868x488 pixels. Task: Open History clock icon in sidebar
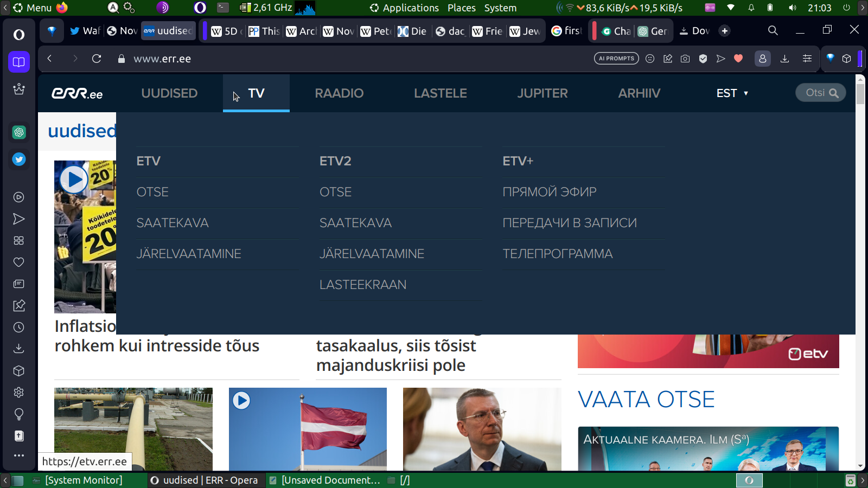[x=19, y=328]
